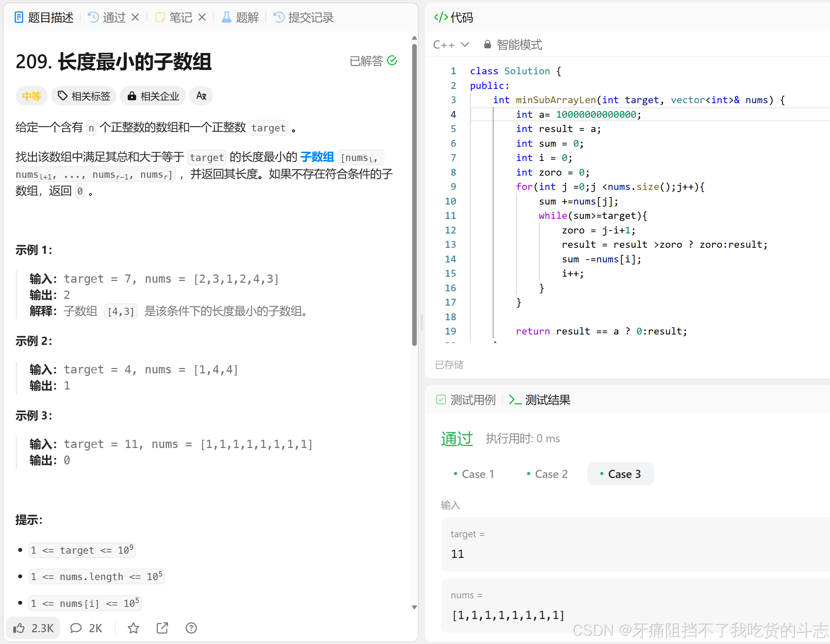Select Case 1 test result
The height and width of the screenshot is (644, 830).
pyautogui.click(x=474, y=474)
